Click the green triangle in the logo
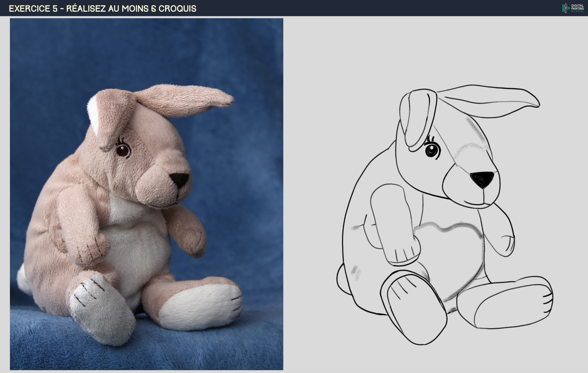This screenshot has width=588, height=373. [x=568, y=8]
